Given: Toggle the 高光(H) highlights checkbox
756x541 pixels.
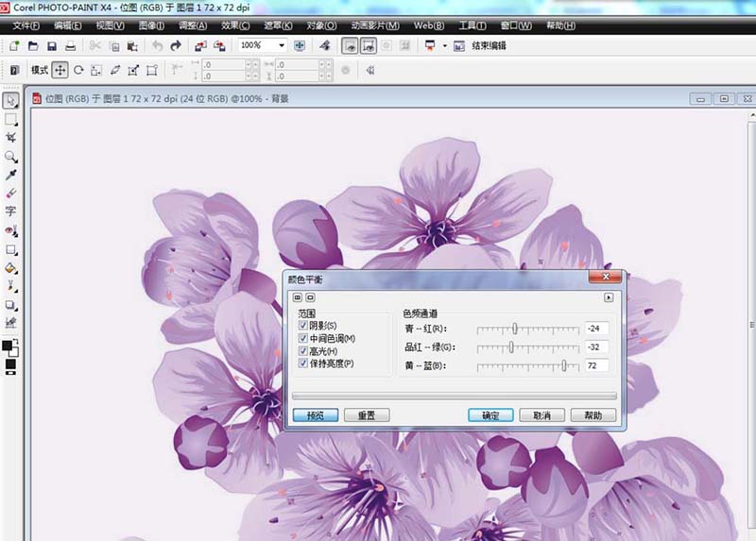Looking at the screenshot, I should [x=303, y=350].
